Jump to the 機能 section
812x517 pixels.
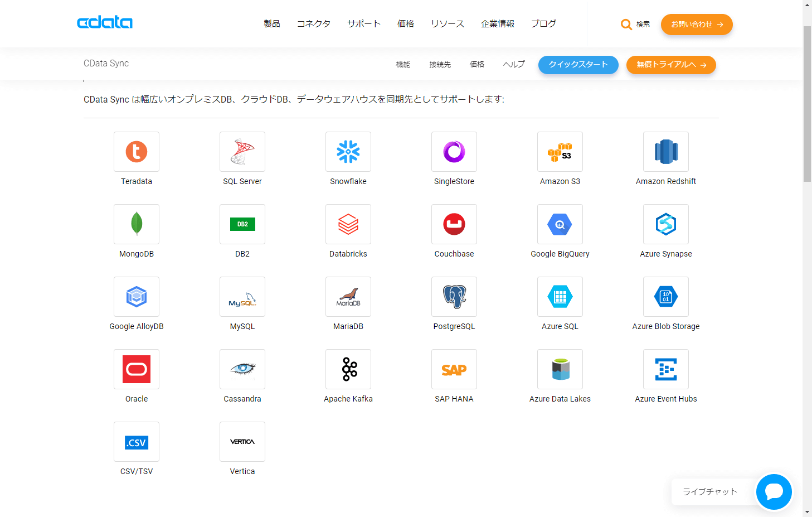(403, 65)
